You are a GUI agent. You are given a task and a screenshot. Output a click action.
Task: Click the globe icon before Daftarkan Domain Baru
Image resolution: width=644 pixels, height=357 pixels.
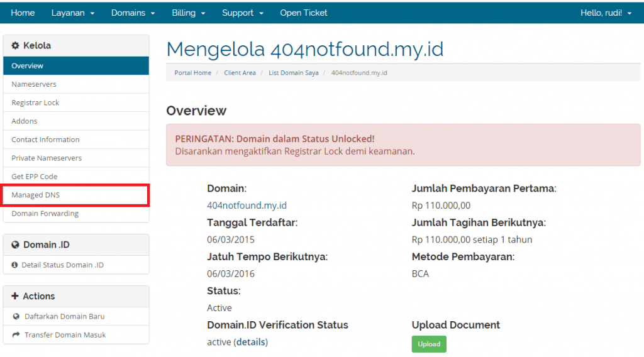pos(16,316)
